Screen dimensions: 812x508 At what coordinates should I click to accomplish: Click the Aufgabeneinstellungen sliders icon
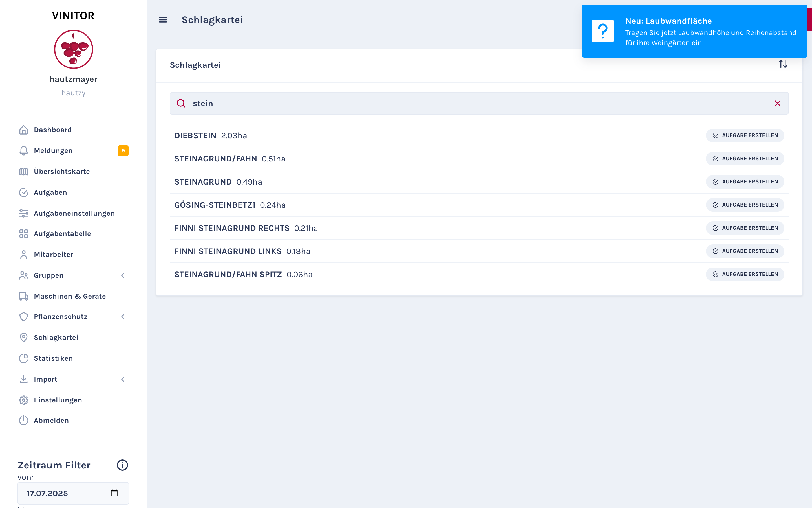(23, 213)
